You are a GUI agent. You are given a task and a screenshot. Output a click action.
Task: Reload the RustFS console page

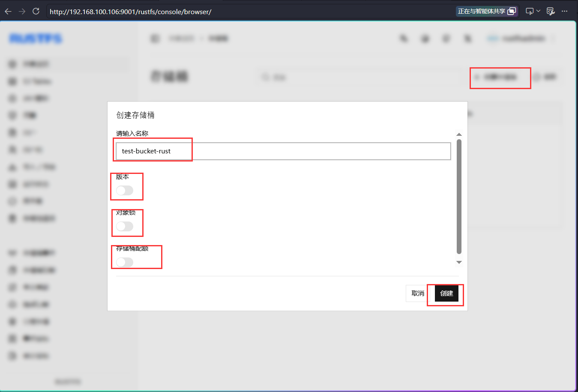[36, 12]
